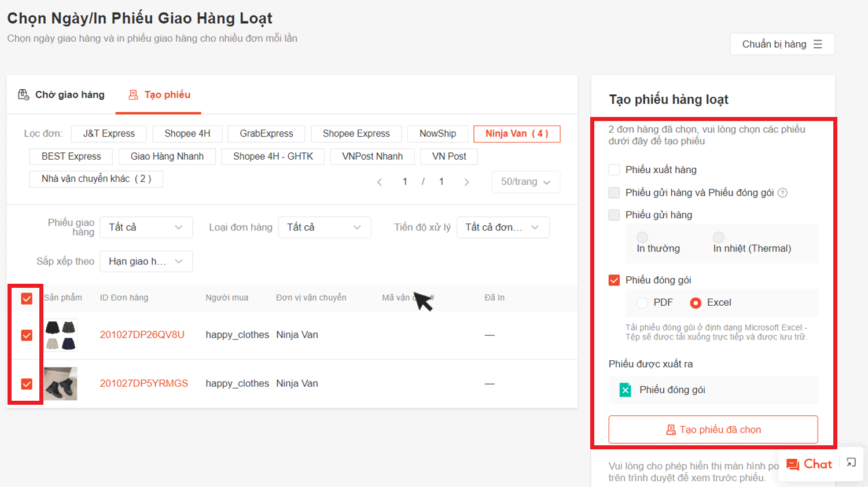
Task: Enable the Phiếu xuất hàng checkbox
Action: [x=614, y=170]
